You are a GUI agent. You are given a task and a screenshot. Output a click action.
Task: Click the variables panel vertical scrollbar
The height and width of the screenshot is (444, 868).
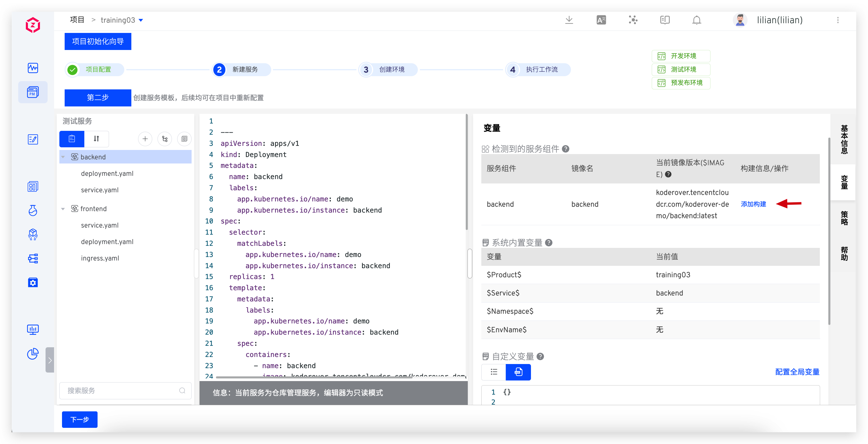click(x=829, y=231)
